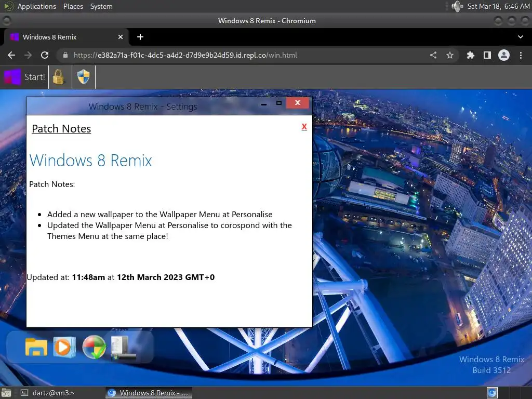Click the volume speaker icon in top panel
Viewport: 532px width, 399px height.
tap(457, 6)
